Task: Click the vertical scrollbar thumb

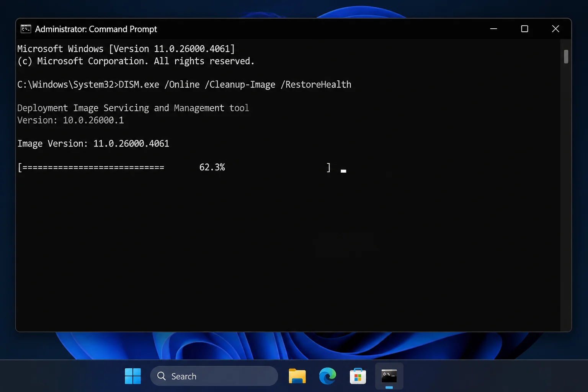Action: [566, 57]
